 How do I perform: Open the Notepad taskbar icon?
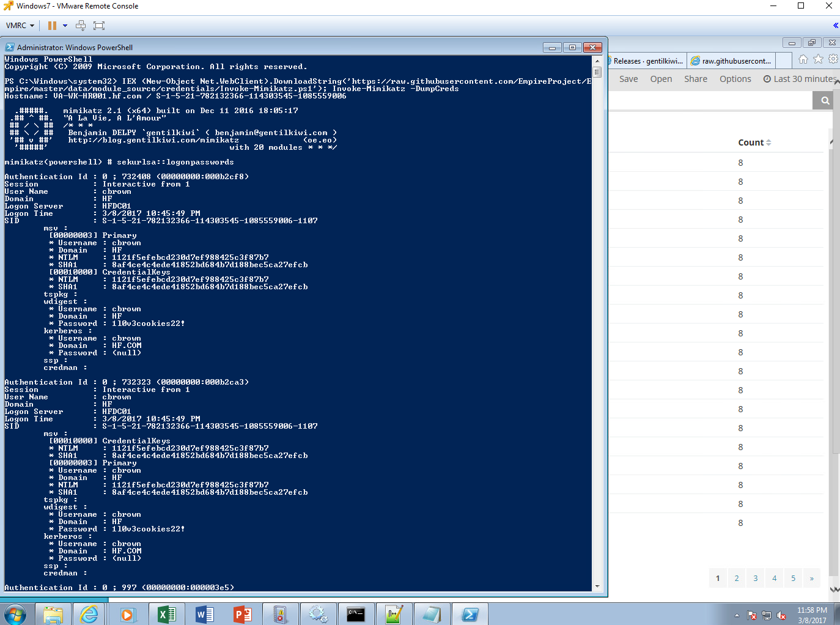click(432, 615)
